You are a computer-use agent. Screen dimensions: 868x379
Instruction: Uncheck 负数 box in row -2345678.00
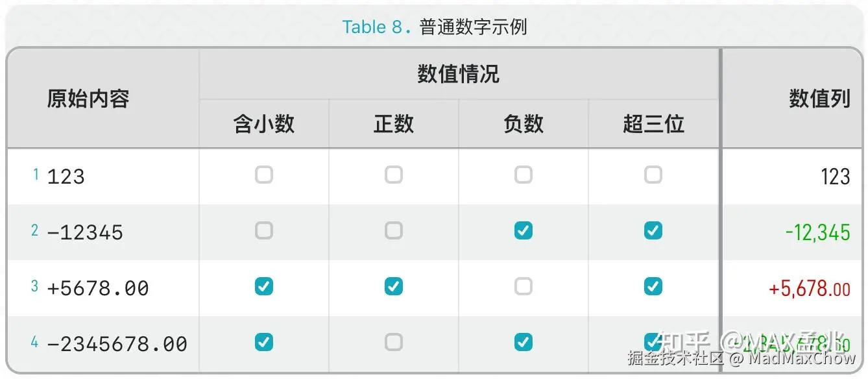pyautogui.click(x=523, y=342)
